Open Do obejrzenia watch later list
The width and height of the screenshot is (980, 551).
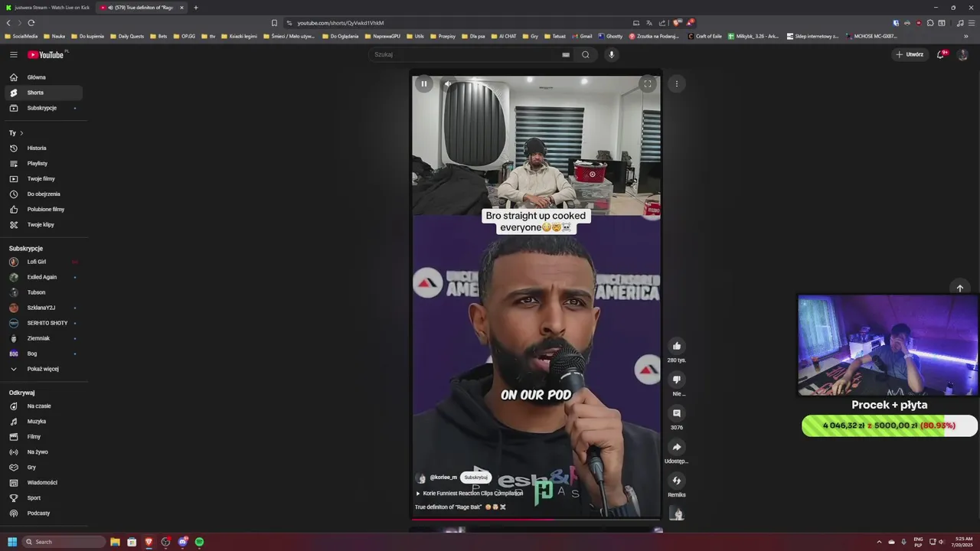[x=44, y=194]
